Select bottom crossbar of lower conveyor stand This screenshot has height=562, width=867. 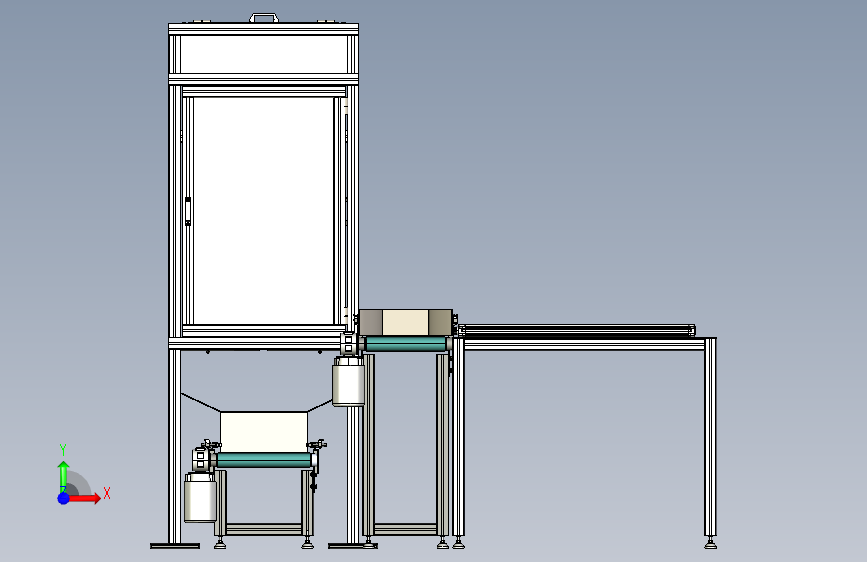tap(264, 530)
